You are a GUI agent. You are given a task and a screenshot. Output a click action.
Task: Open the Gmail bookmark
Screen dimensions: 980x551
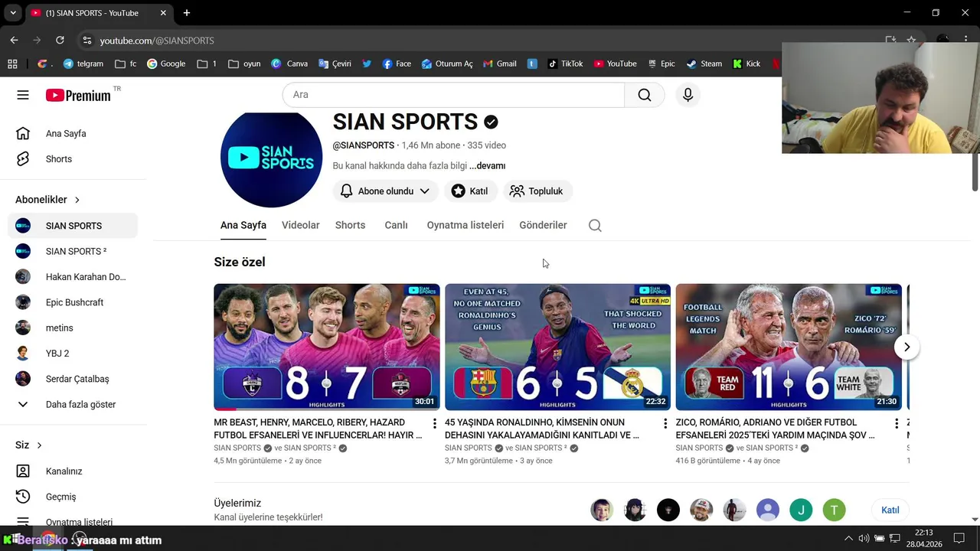click(499, 64)
